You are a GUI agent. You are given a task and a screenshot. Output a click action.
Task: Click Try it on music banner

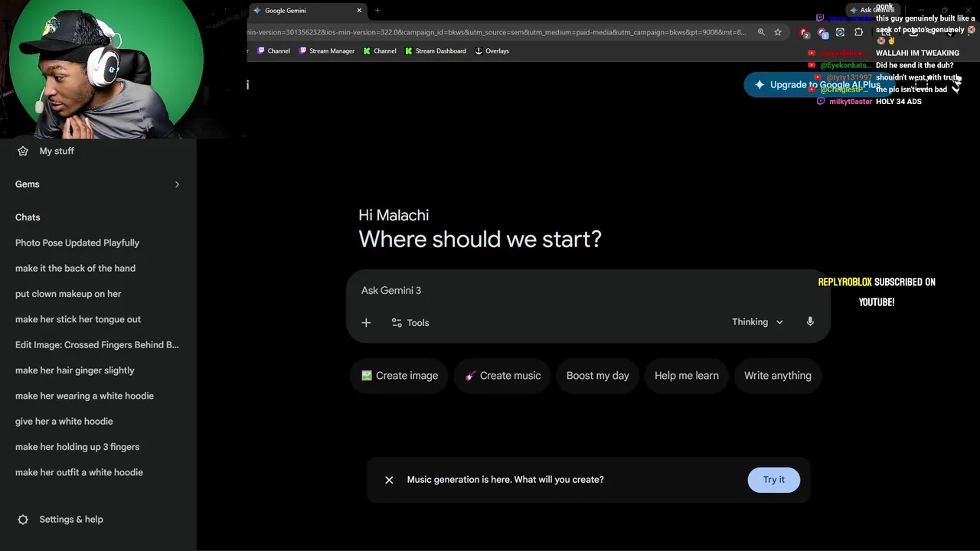[x=773, y=480]
